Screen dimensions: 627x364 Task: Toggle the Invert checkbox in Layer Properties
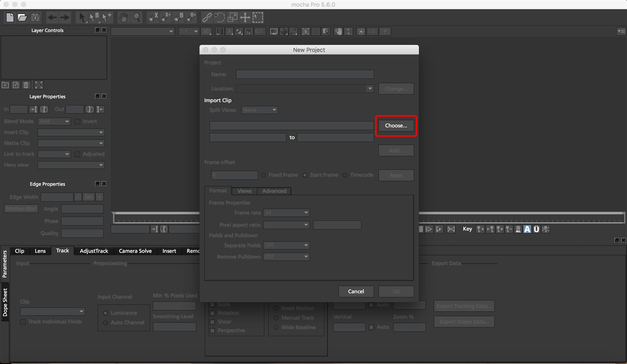click(77, 121)
